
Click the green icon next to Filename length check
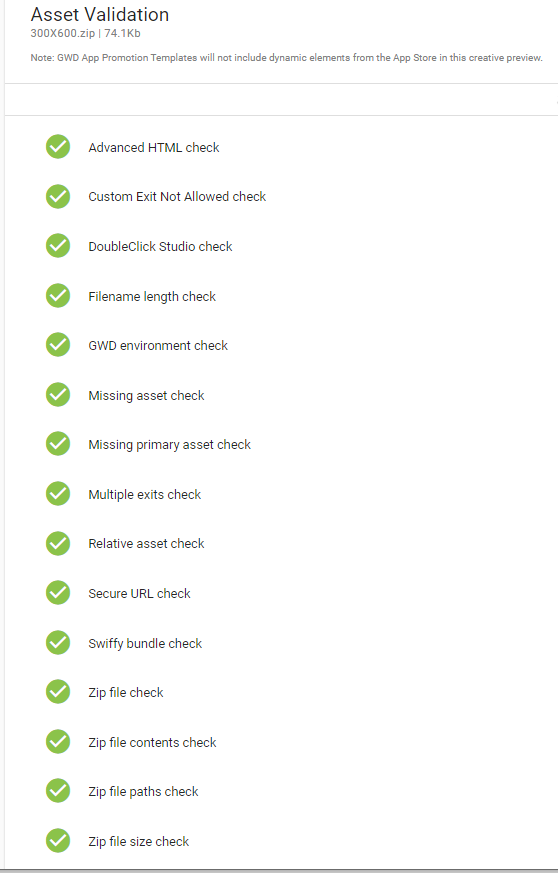click(x=58, y=296)
